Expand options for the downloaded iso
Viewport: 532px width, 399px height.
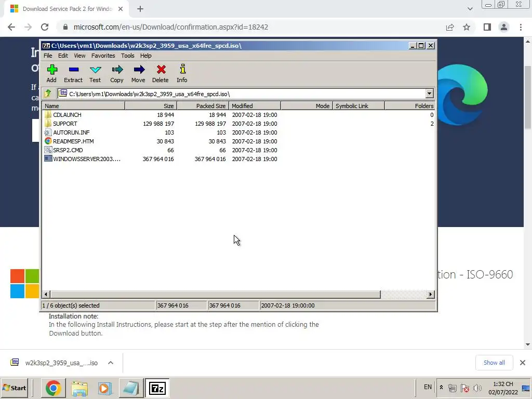111,363
